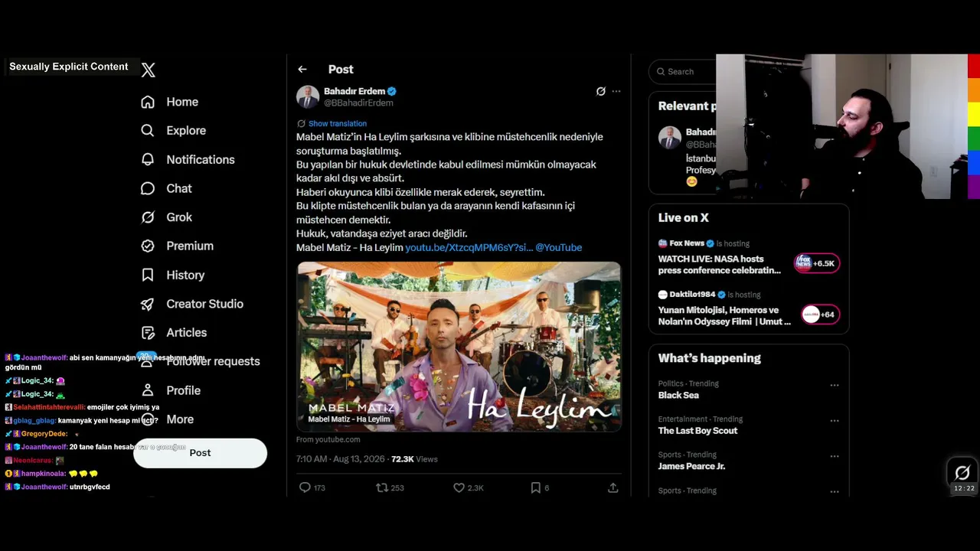The image size is (980, 551).
Task: Reply to the post via comment icon
Action: pos(305,487)
